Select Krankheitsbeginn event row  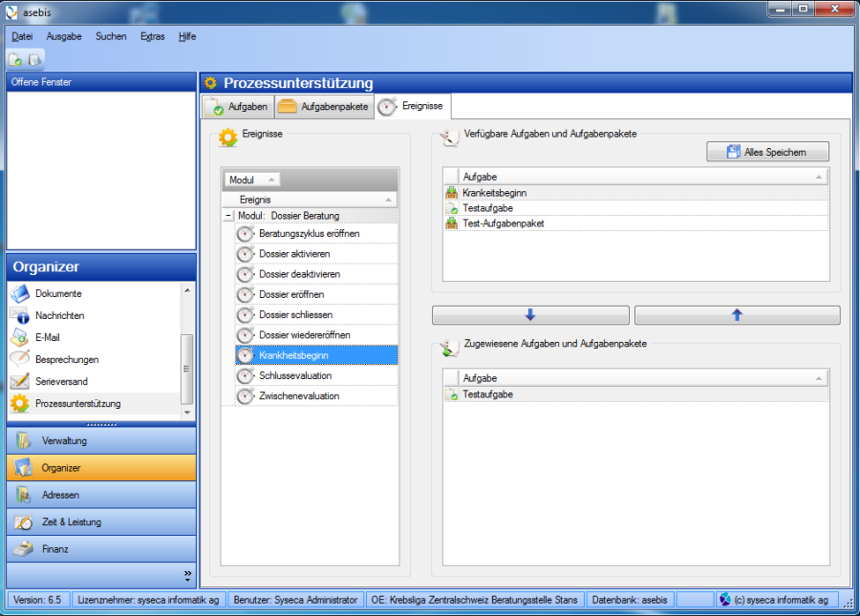(316, 355)
